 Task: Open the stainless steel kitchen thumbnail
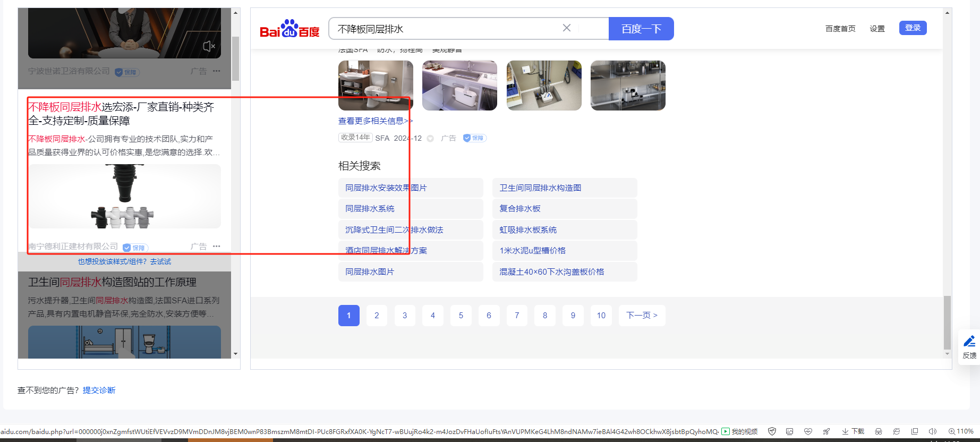[x=628, y=86]
